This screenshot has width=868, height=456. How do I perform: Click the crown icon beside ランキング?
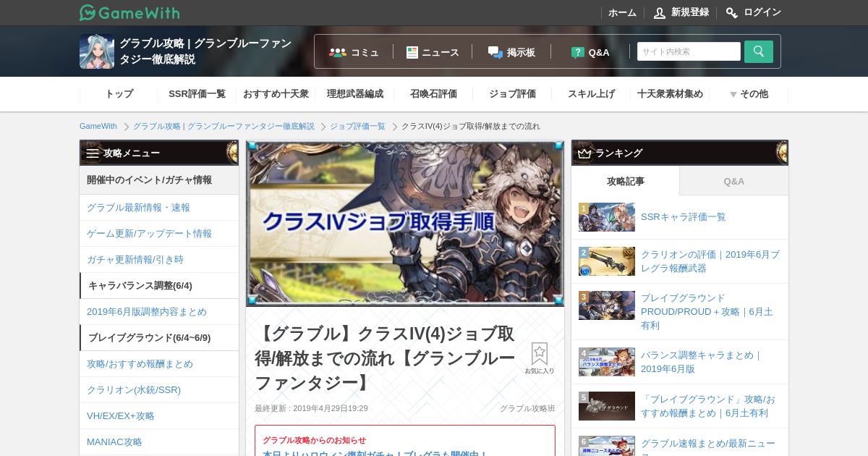coord(584,153)
